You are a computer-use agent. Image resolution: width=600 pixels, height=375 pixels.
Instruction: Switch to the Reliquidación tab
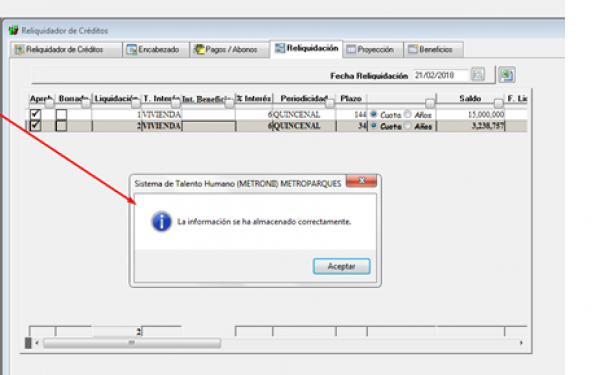pos(307,49)
